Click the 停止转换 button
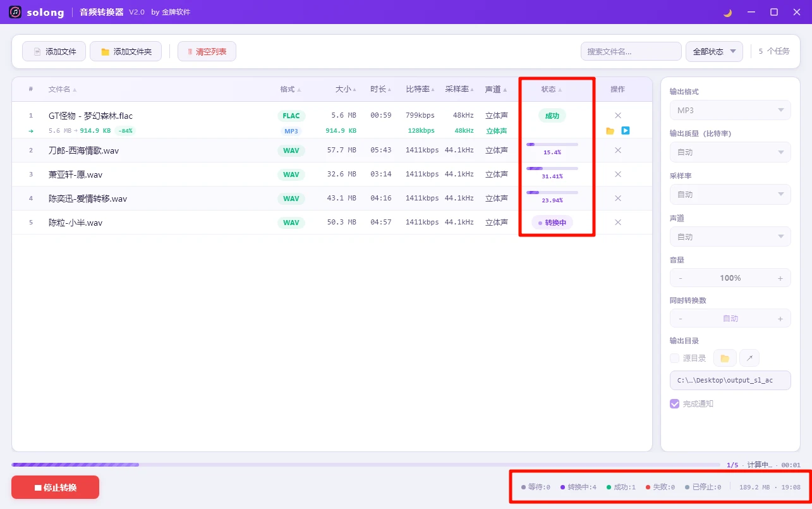The width and height of the screenshot is (812, 509). (x=56, y=488)
